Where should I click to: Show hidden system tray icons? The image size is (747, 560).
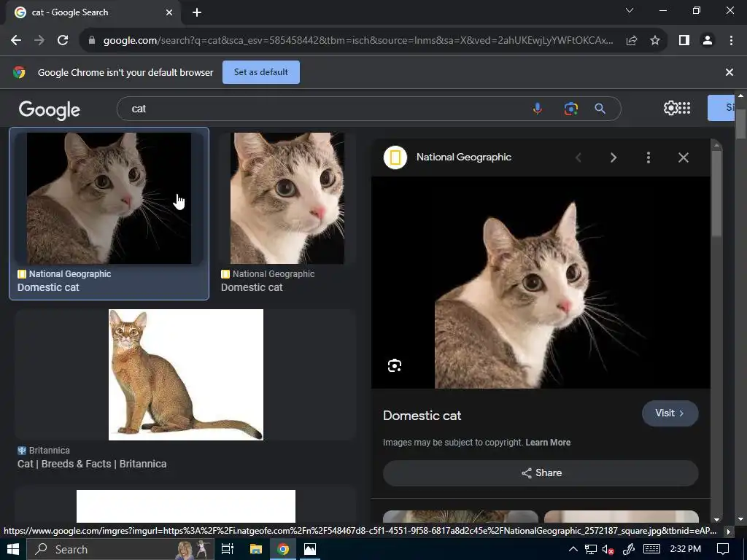coord(573,549)
